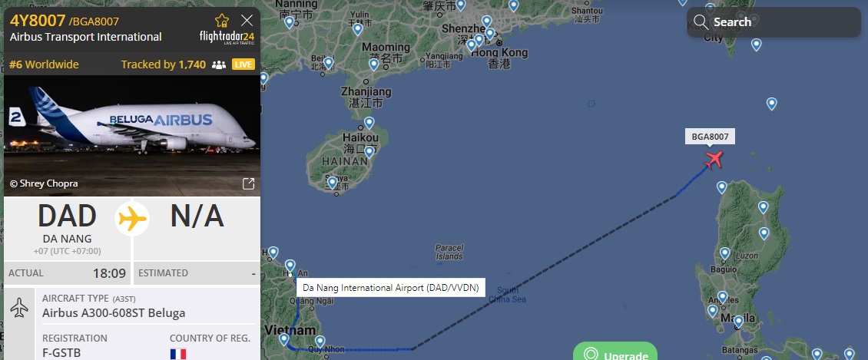Click the Search input field
Viewport: 868px width, 360px height.
tap(774, 22)
